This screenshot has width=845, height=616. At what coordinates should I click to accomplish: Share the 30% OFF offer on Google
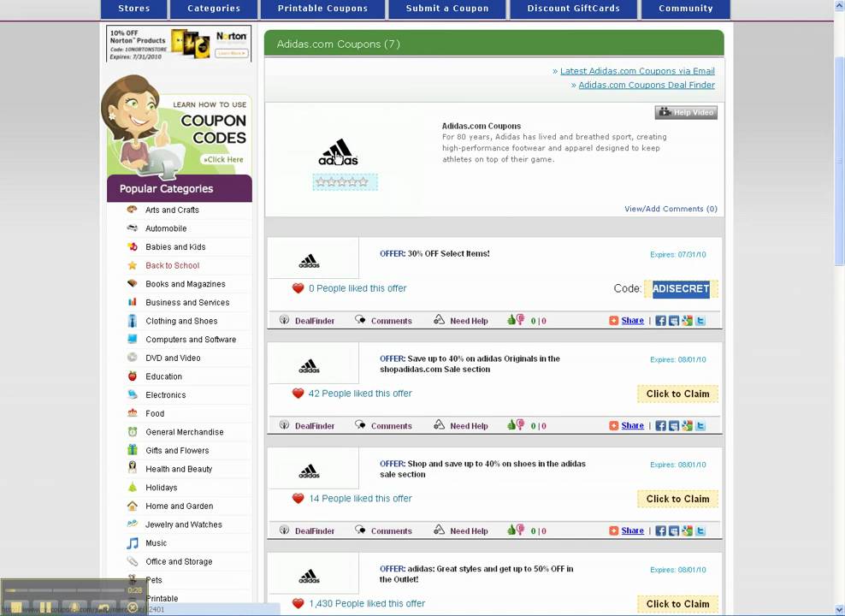click(x=687, y=321)
